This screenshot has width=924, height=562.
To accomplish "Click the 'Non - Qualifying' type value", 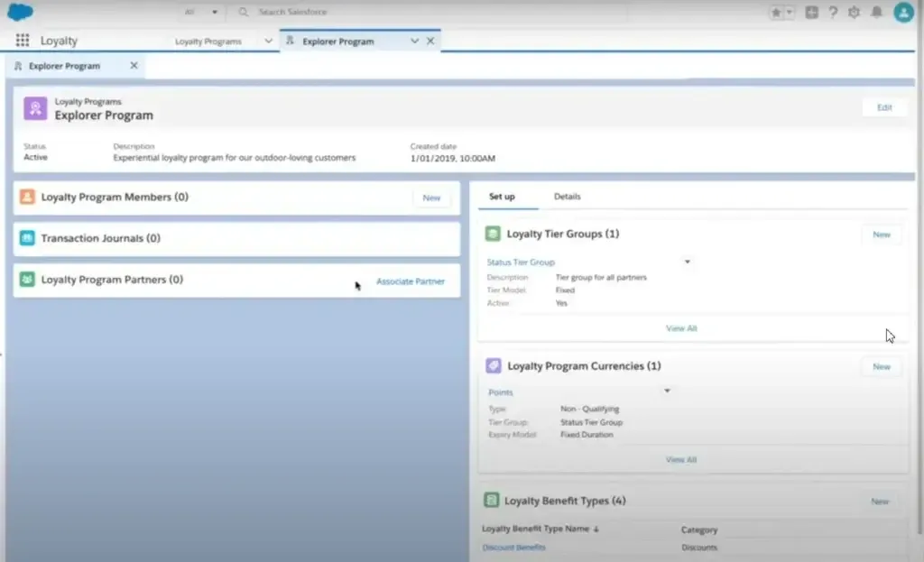I will (x=590, y=409).
